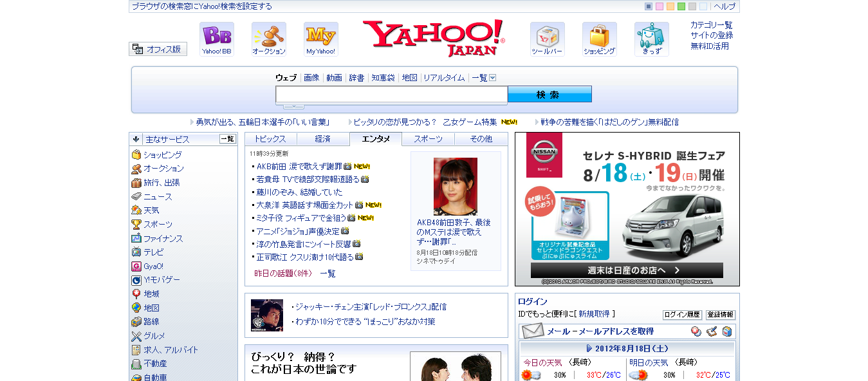The height and width of the screenshot is (381, 868).
Task: Click the 天気 weather icon in sidebar
Action: point(136,210)
